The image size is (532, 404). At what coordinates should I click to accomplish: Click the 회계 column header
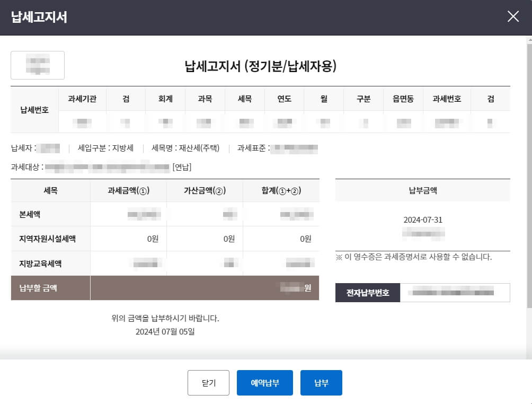165,99
